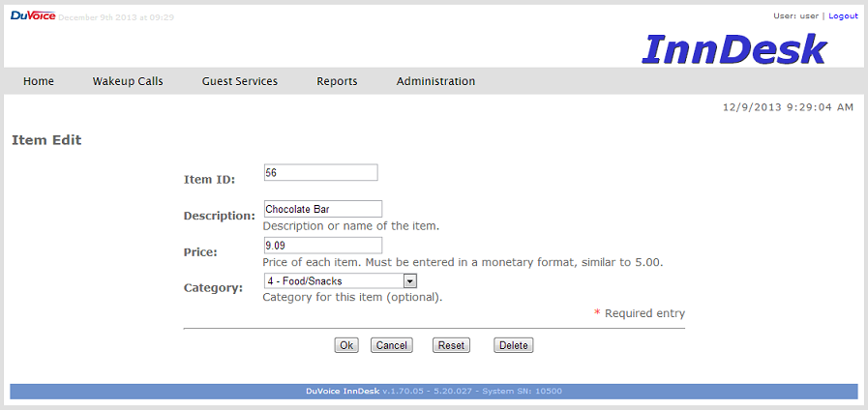Click the Item Edit heading

[x=46, y=140]
